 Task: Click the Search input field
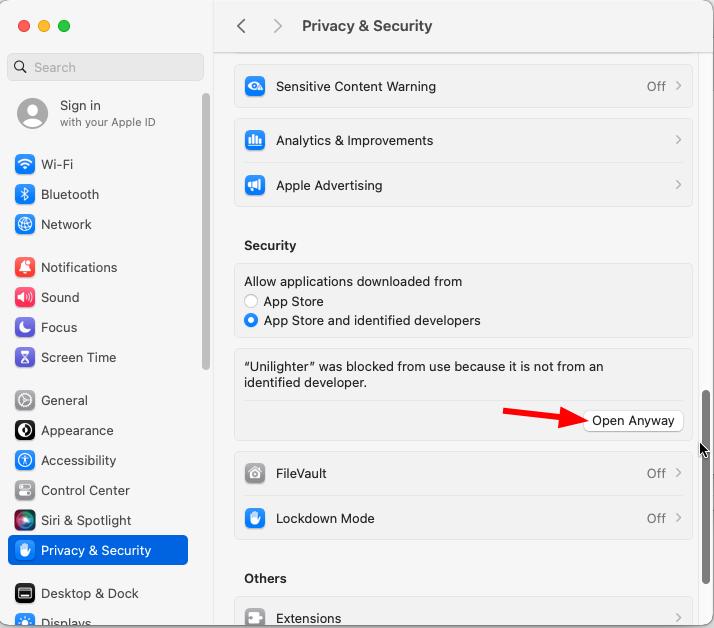click(x=105, y=67)
